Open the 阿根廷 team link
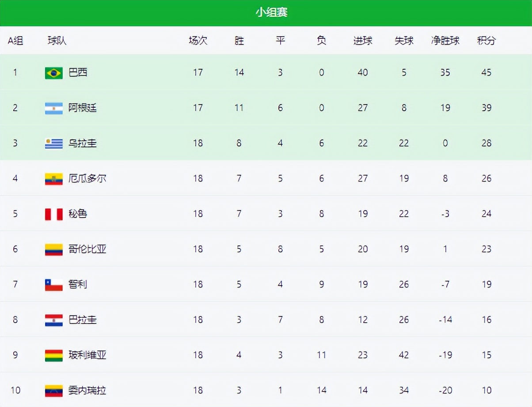Viewport: 532px width, 407px height. point(82,108)
